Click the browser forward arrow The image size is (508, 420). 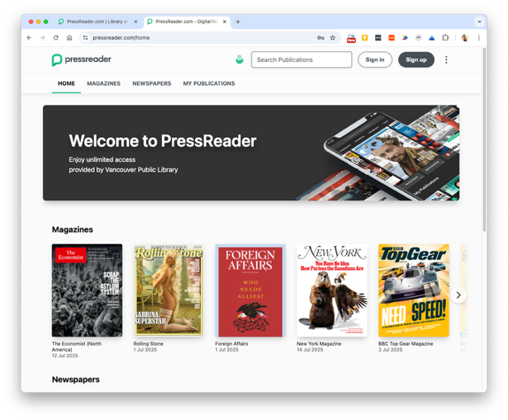click(x=42, y=38)
